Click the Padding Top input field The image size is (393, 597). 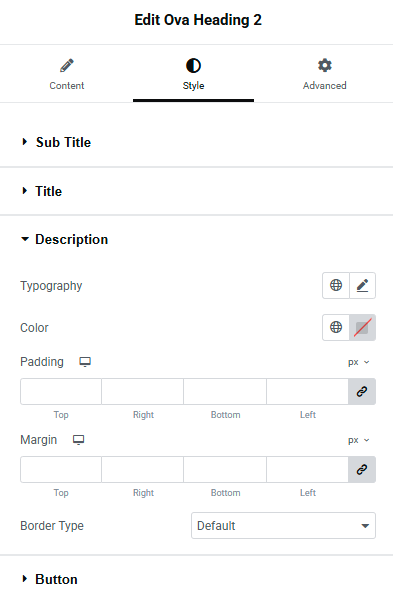click(61, 391)
